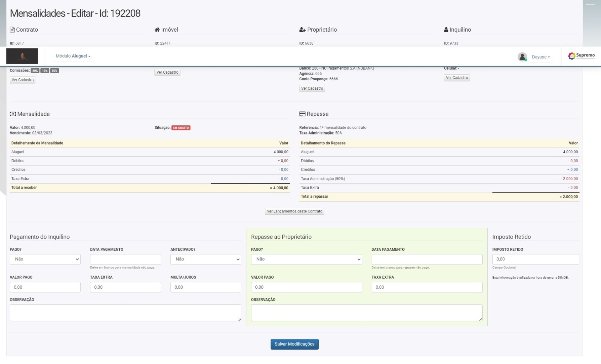Click the inquilino Observação text area
Viewport: 601px width, 364px height.
[125, 313]
